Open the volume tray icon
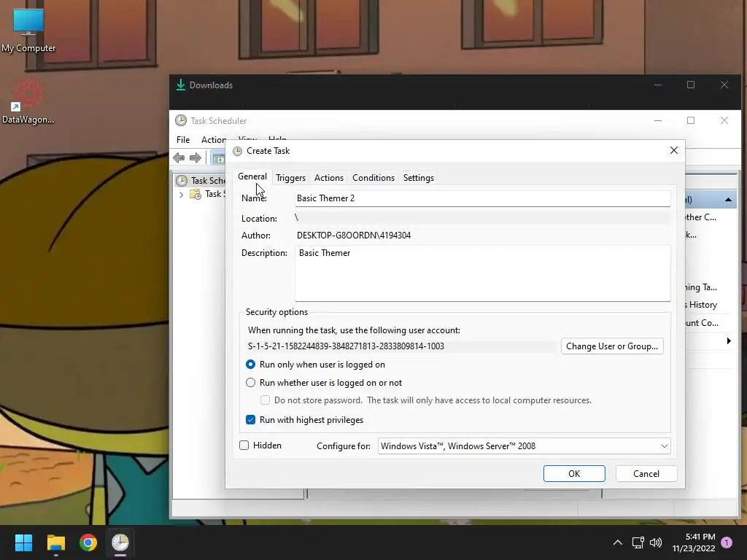This screenshot has height=560, width=747. pos(656,542)
